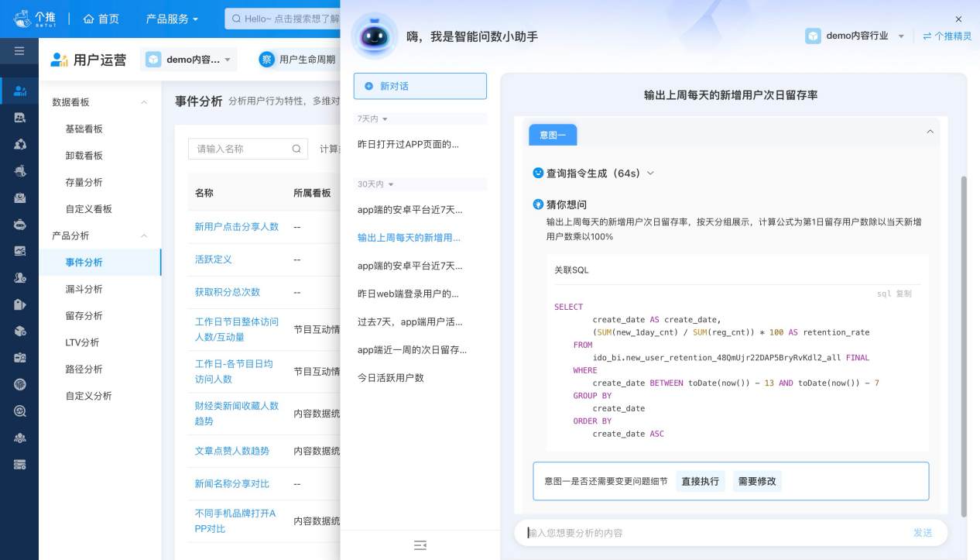
Task: Click the 直接执行 button
Action: (x=700, y=480)
